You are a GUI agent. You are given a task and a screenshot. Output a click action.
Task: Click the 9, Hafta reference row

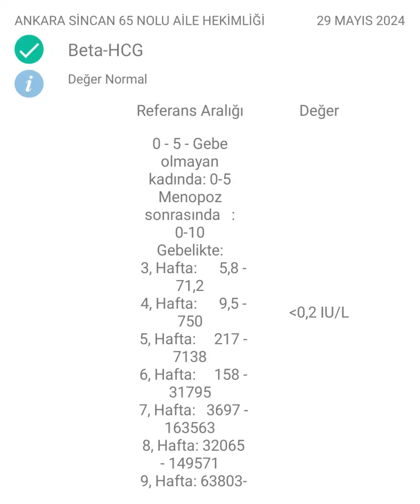(x=194, y=481)
